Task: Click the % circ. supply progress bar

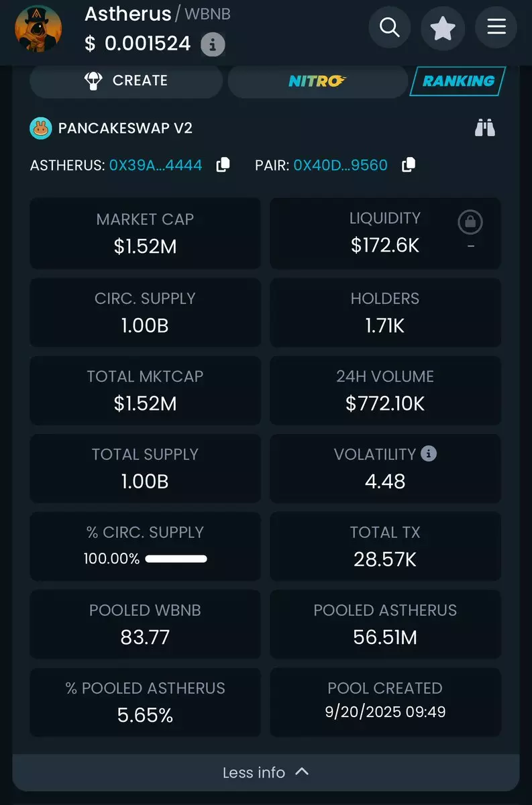Action: pos(176,559)
